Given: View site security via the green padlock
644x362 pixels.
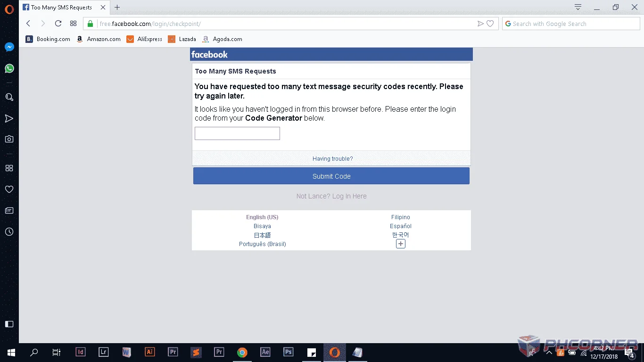Looking at the screenshot, I should pyautogui.click(x=90, y=24).
